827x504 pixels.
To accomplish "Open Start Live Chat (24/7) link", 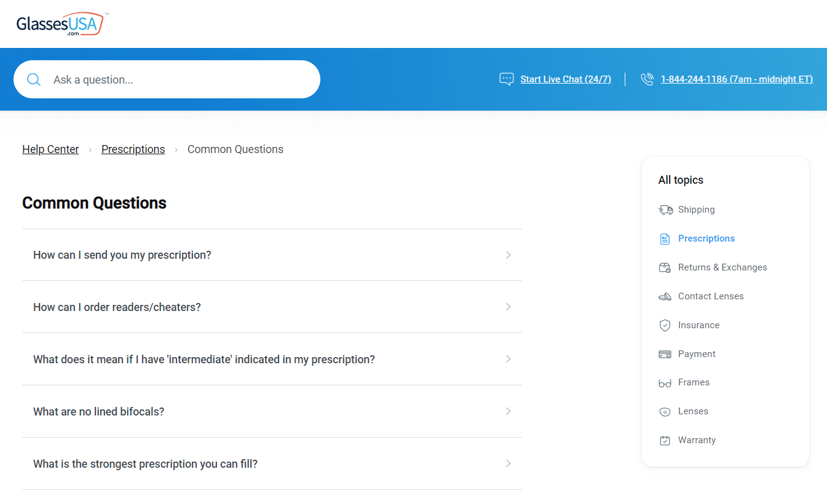I will [565, 79].
